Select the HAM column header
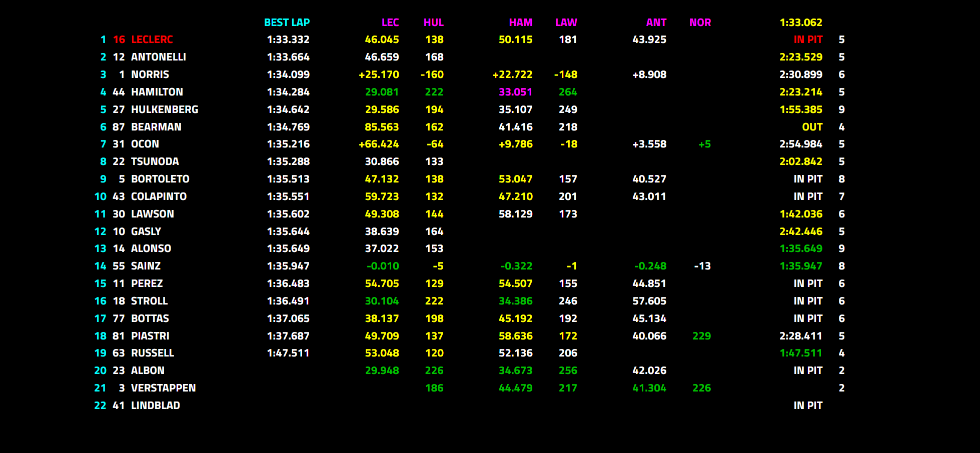This screenshot has height=453, width=980. point(521,22)
